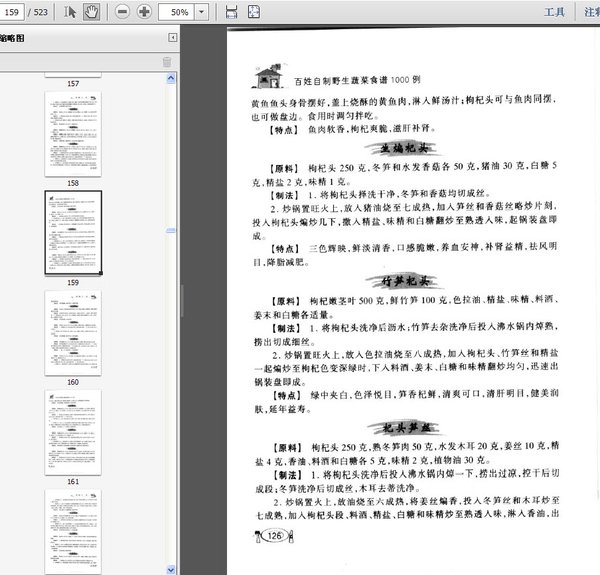Click the recipe heading 杞头笋丝
The width and height of the screenshot is (600, 575).
point(407,428)
